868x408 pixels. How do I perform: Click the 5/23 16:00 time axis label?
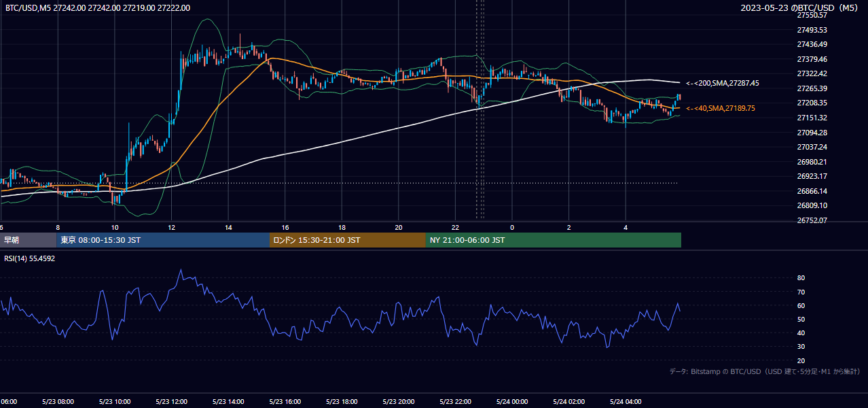click(285, 402)
